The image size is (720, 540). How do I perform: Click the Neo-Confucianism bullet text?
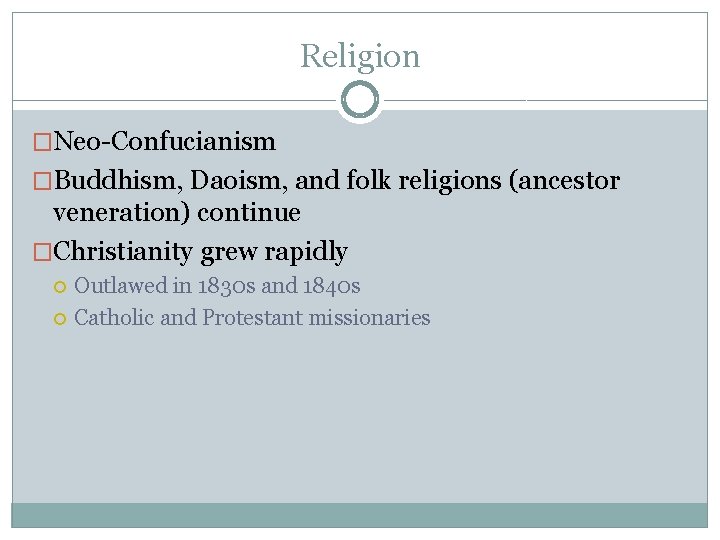pos(164,142)
